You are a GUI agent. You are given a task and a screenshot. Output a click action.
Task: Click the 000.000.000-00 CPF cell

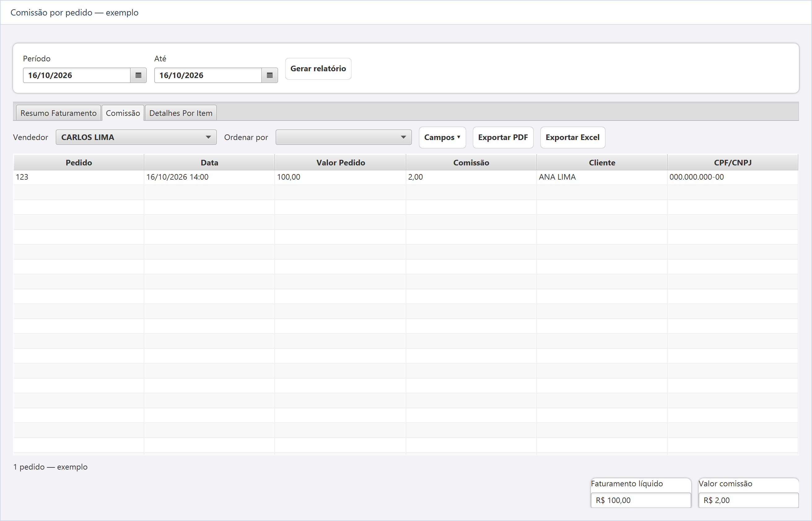(732, 177)
